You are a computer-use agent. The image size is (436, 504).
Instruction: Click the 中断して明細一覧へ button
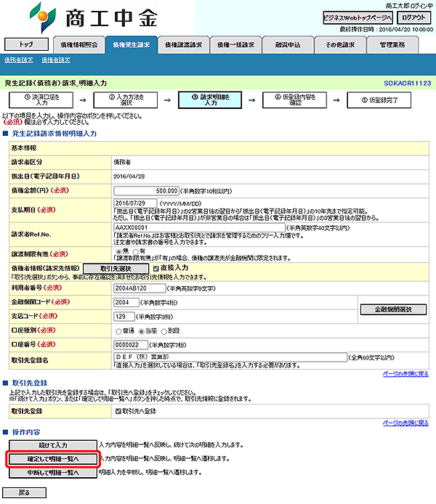(x=53, y=473)
